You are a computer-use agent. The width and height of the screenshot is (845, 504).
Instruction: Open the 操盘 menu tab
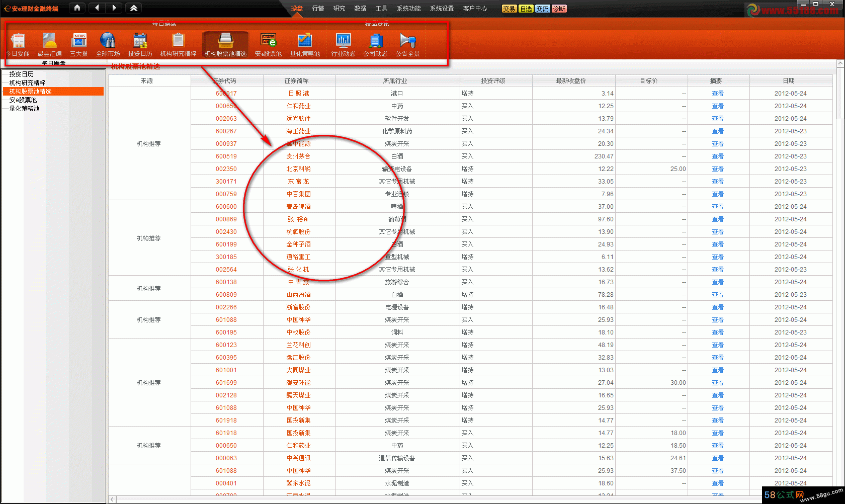[297, 9]
